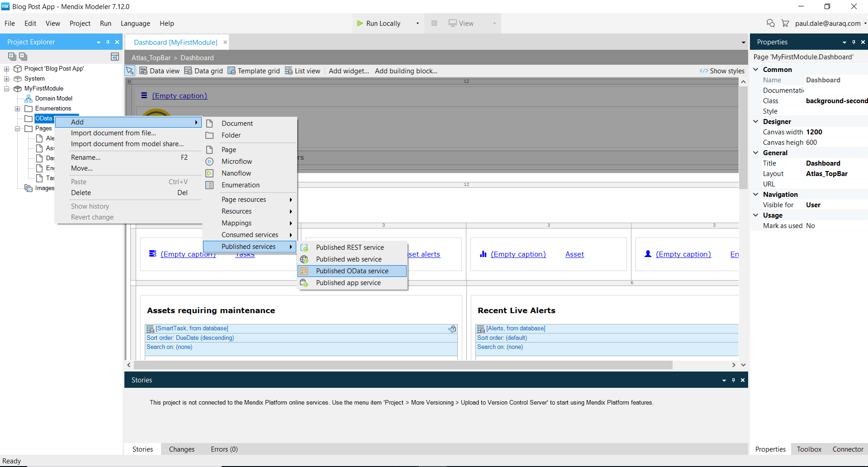Click the Run Locally play icon
Viewport: 868px width, 467px height.
(360, 23)
